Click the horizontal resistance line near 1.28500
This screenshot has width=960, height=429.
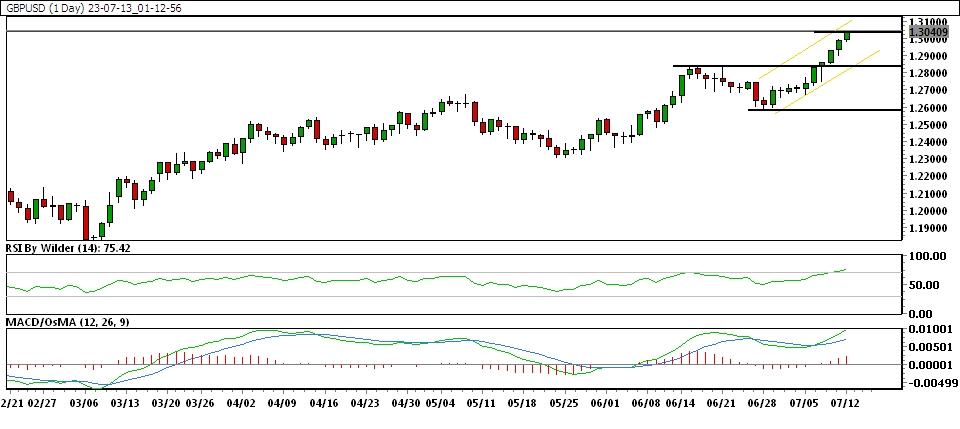(740, 66)
